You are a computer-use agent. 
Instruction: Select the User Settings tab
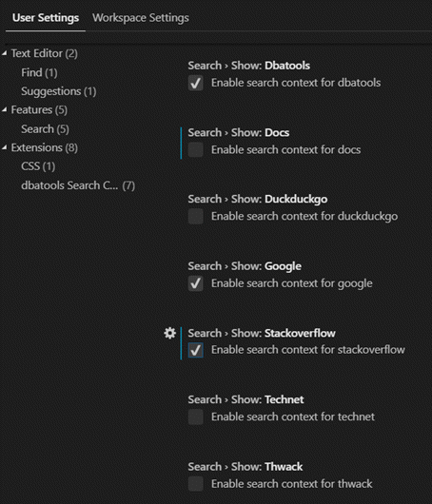46,18
